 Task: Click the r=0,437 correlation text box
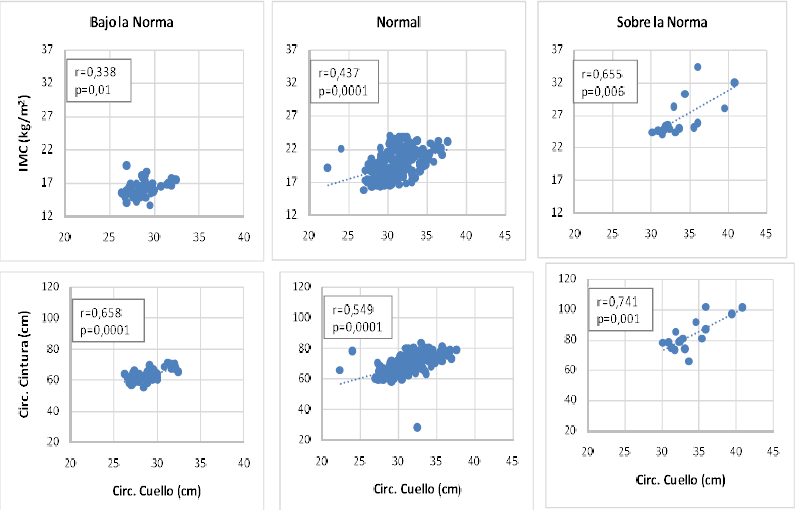343,81
